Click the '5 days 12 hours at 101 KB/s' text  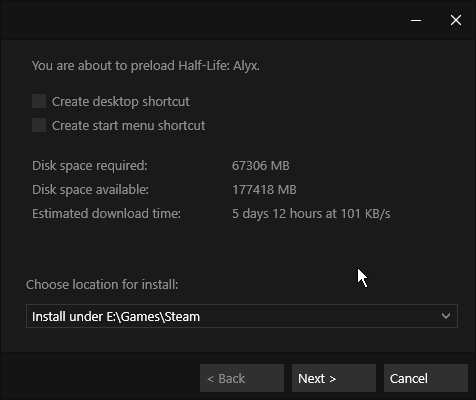(311, 214)
